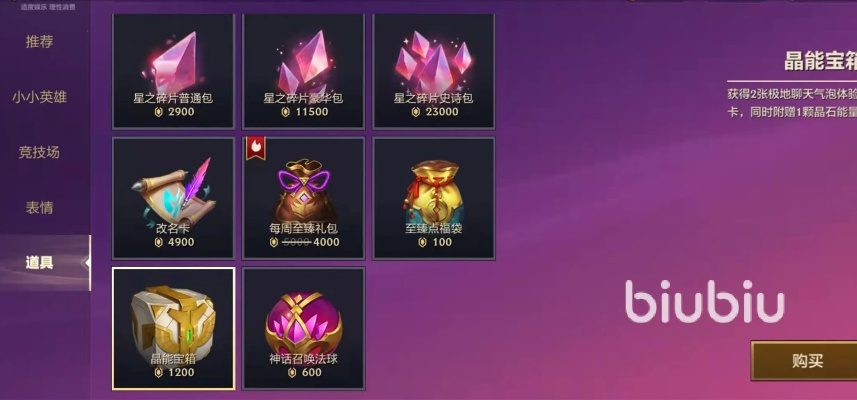
Task: Select the 星之碎片豪华包 crystal item
Action: 303,72
